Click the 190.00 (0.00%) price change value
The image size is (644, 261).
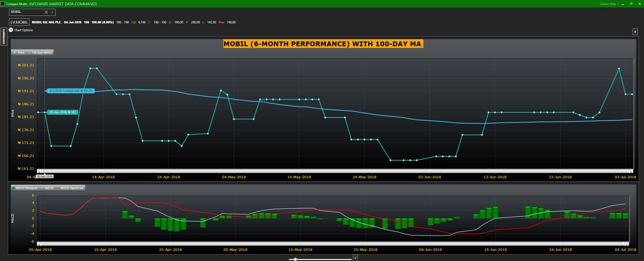[x=102, y=22]
